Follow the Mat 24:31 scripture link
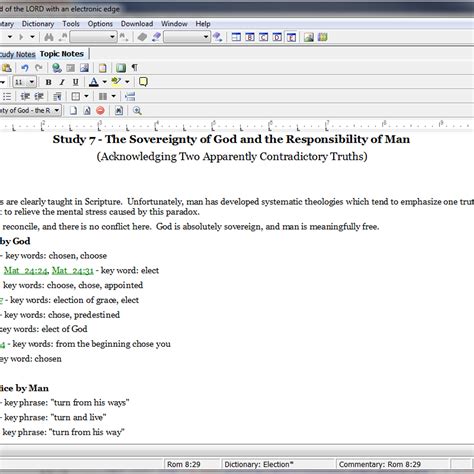The image size is (474, 474). pos(73,270)
